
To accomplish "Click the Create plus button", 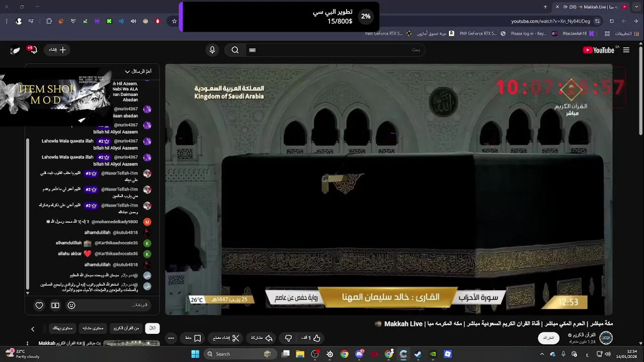I will pos(57,50).
